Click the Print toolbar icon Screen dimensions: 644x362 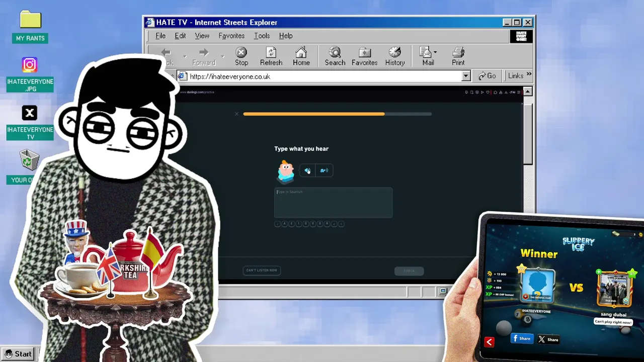coord(458,52)
